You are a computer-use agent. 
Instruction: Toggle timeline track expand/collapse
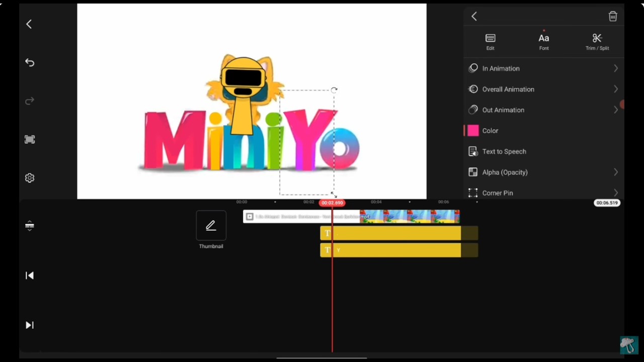tap(30, 225)
